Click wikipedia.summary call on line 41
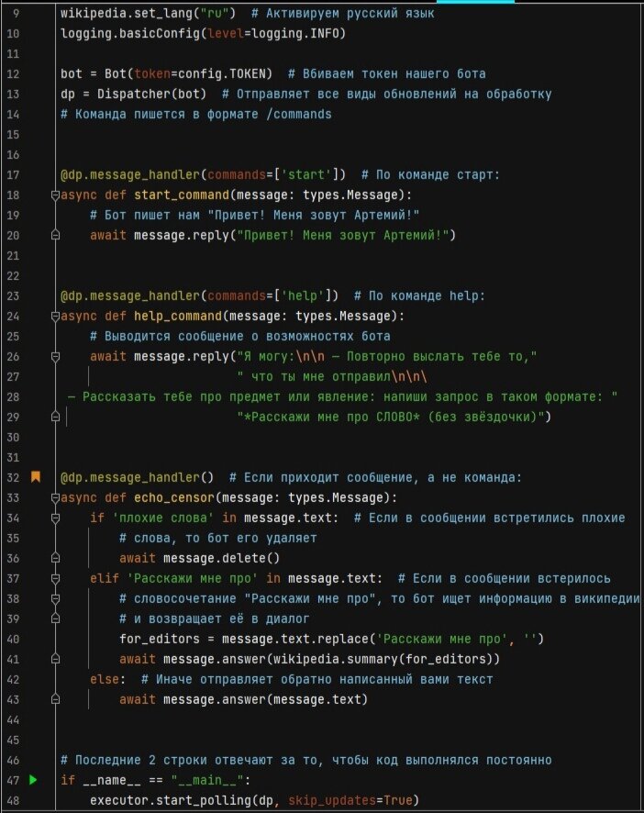The width and height of the screenshot is (644, 813). [386, 660]
